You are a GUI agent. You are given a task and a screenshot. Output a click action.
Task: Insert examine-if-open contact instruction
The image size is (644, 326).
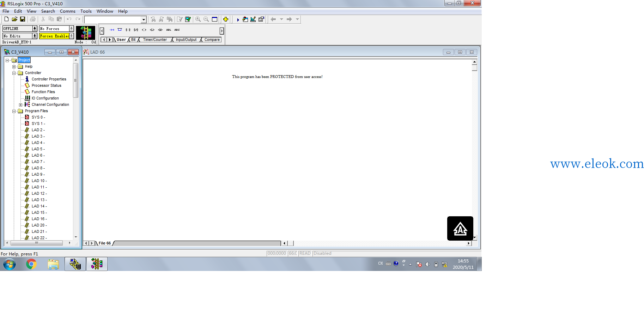tap(136, 30)
